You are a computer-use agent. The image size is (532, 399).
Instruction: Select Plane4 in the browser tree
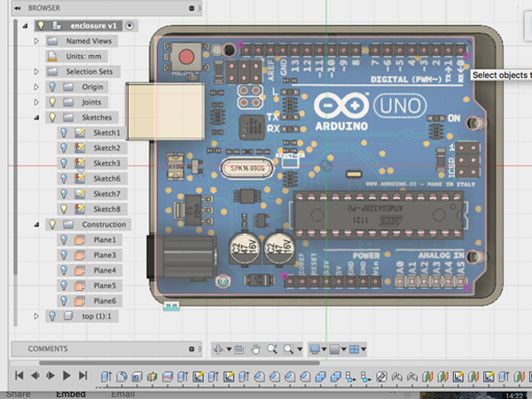click(x=105, y=270)
